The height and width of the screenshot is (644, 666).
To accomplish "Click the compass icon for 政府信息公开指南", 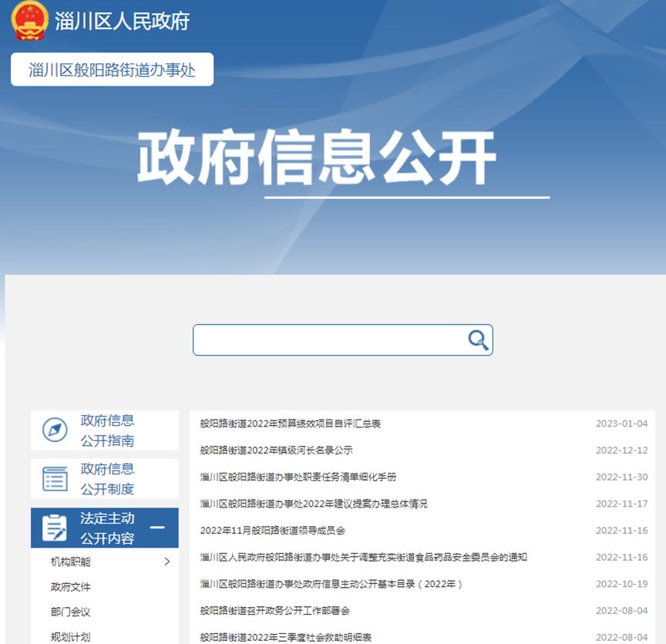I will (55, 430).
